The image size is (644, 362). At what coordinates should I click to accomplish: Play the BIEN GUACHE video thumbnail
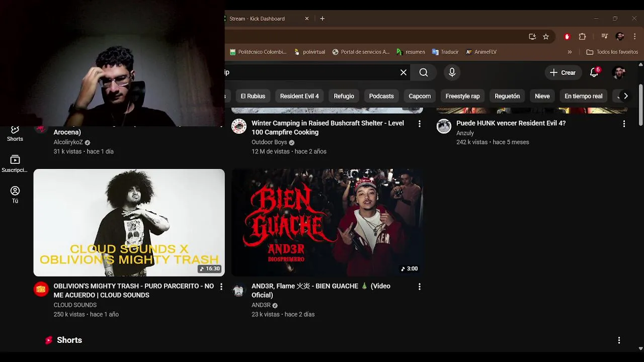(x=327, y=223)
